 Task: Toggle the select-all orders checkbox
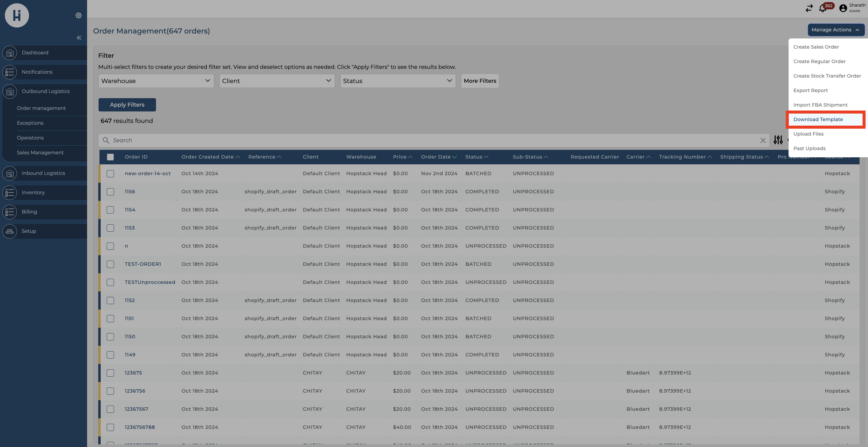(x=110, y=157)
